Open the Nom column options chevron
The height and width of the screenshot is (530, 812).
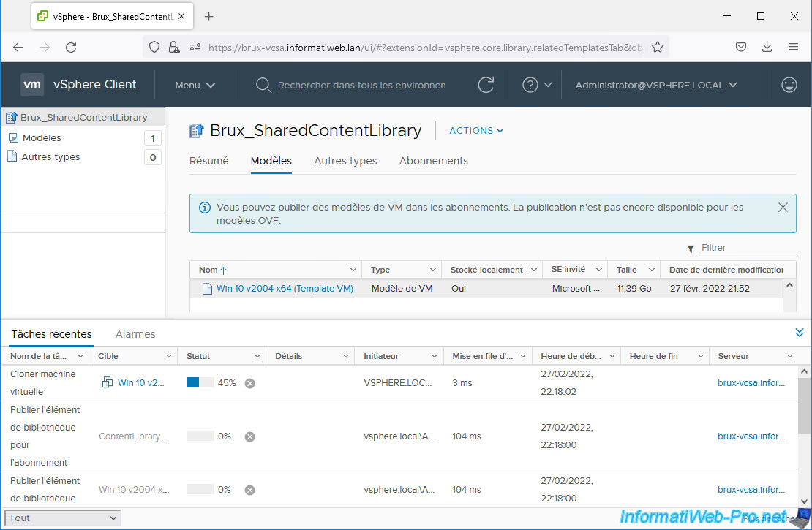(x=353, y=270)
